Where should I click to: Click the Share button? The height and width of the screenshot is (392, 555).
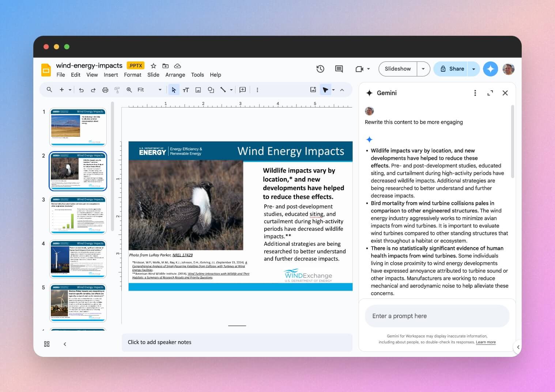pos(454,69)
